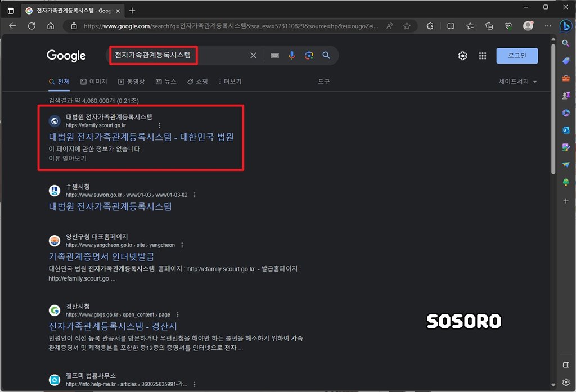Open 가족관계증명서 인터넷발급 result

tap(101, 256)
